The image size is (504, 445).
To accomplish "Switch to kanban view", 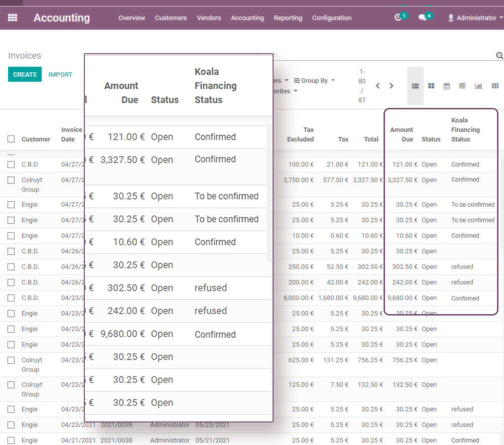I will [x=431, y=86].
